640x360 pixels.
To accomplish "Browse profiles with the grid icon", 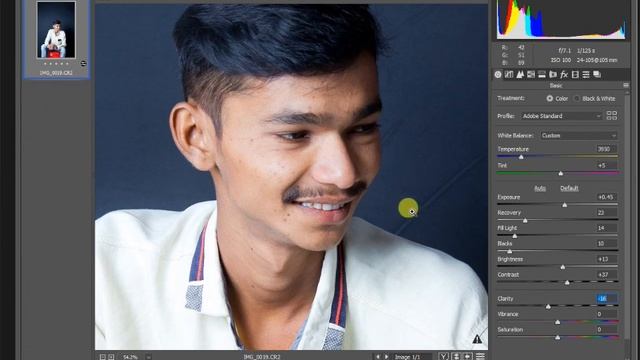I will (x=611, y=116).
